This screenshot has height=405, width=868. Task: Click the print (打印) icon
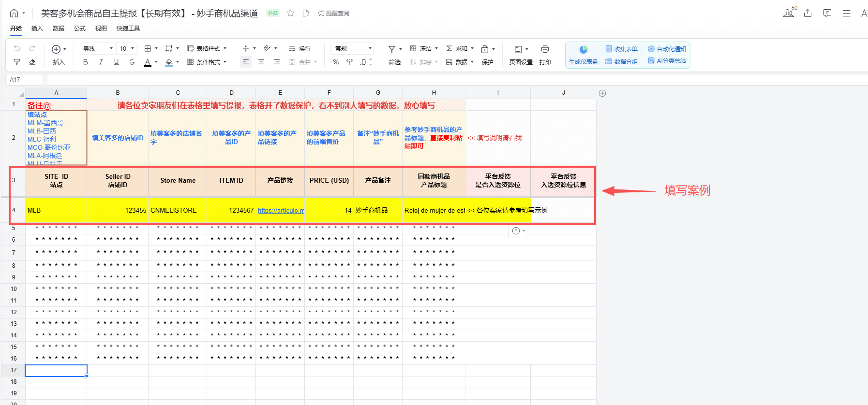pyautogui.click(x=545, y=49)
